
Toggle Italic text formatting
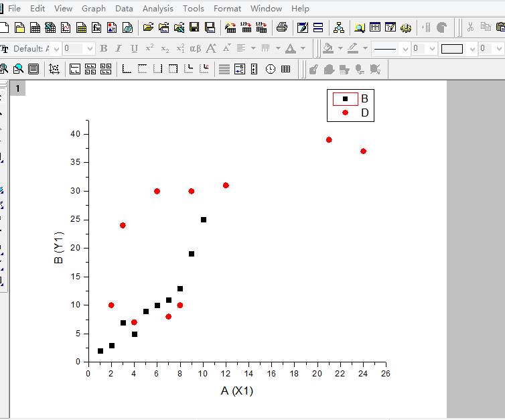(x=119, y=48)
